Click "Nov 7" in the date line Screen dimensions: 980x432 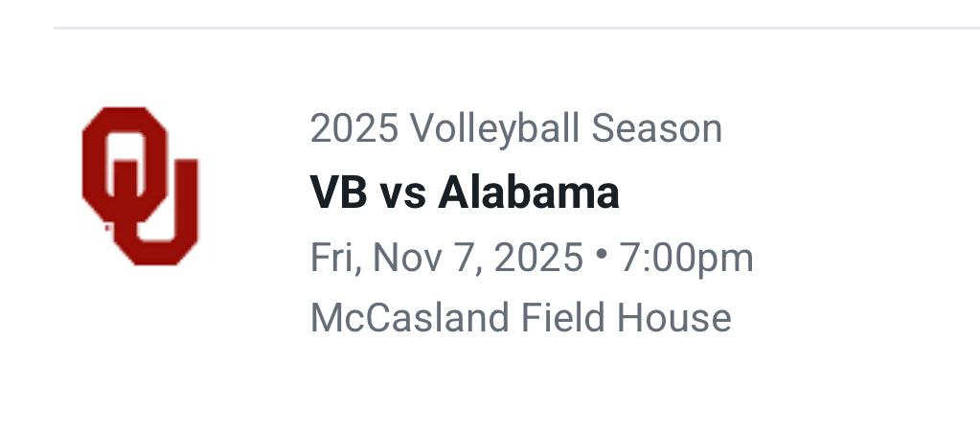pyautogui.click(x=418, y=257)
